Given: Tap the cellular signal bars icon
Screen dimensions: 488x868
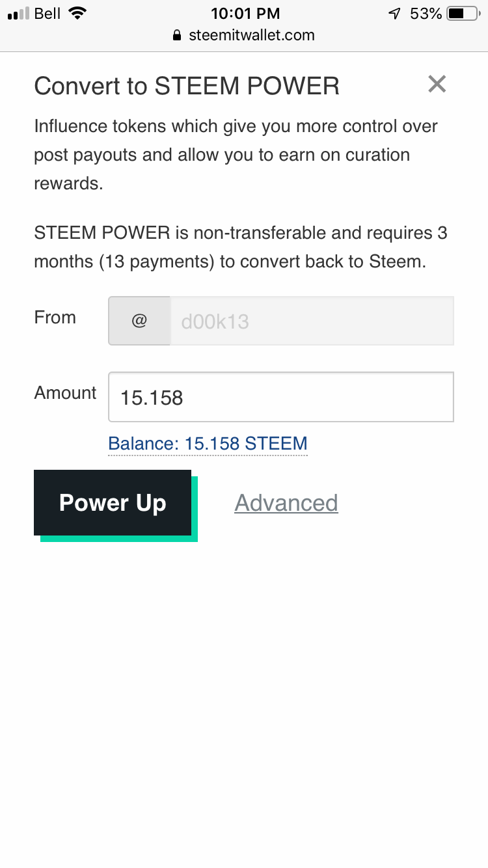Looking at the screenshot, I should (18, 14).
